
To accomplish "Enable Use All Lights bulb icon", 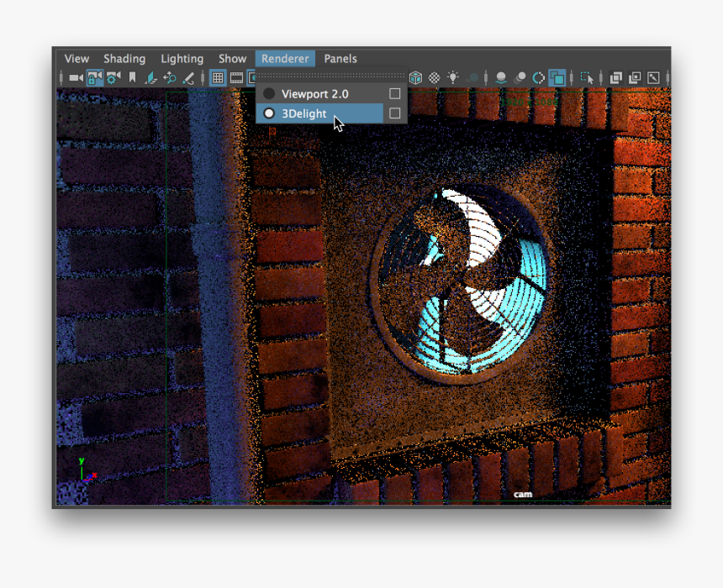I will (x=453, y=78).
